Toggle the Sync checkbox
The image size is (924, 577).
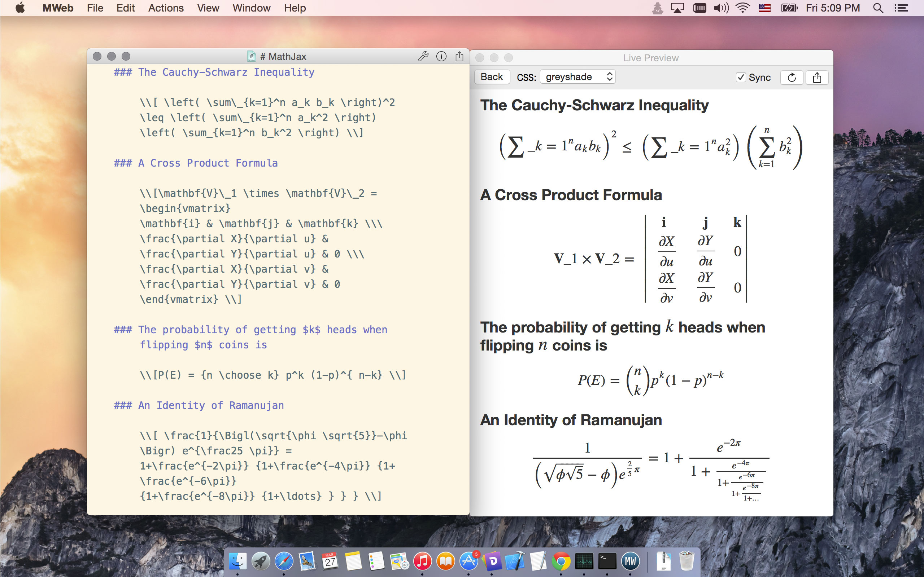pyautogui.click(x=740, y=78)
